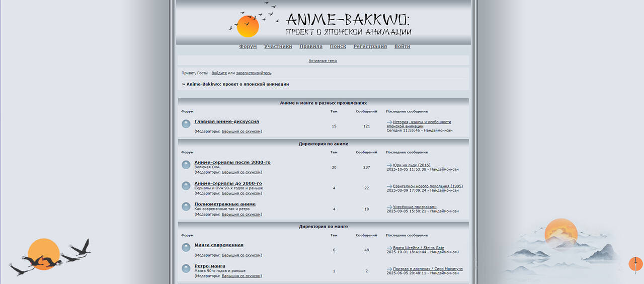Select Регистрация in the top menu

tap(370, 46)
